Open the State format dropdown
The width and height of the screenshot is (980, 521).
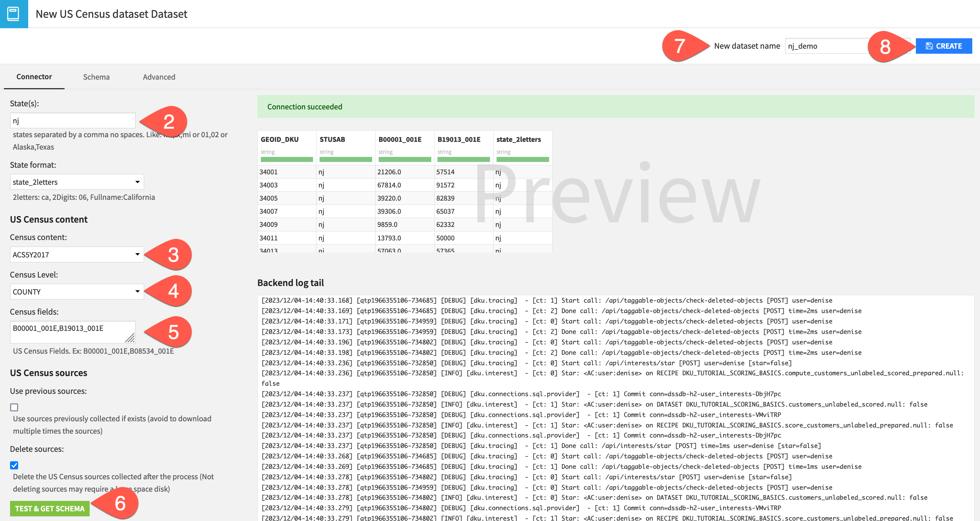pyautogui.click(x=77, y=182)
